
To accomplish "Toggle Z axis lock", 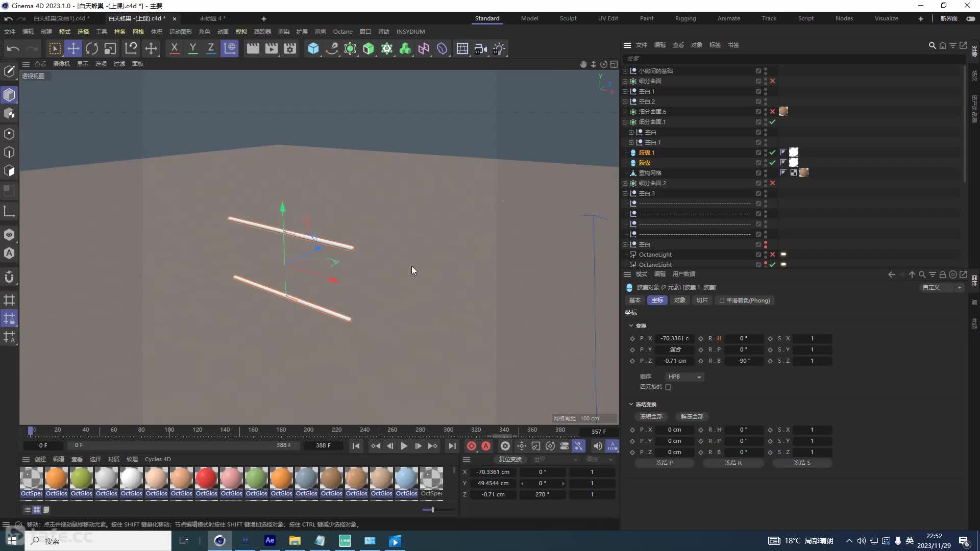I will pyautogui.click(x=211, y=48).
